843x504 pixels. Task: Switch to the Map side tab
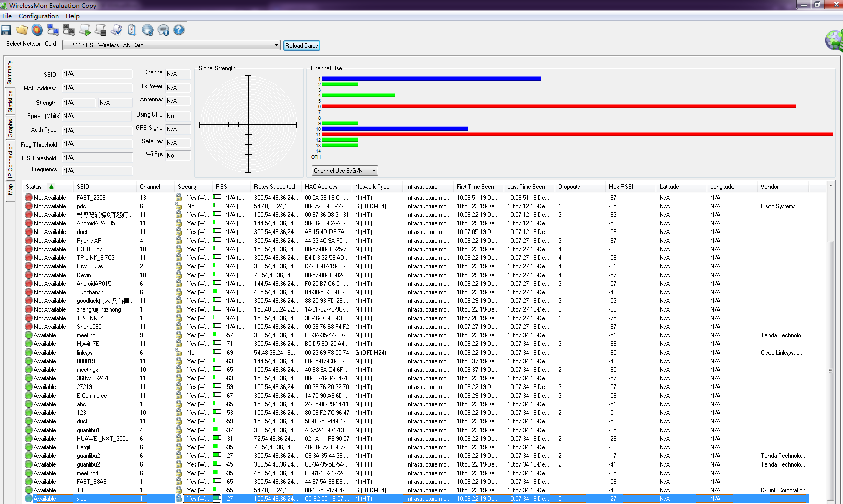pyautogui.click(x=9, y=190)
